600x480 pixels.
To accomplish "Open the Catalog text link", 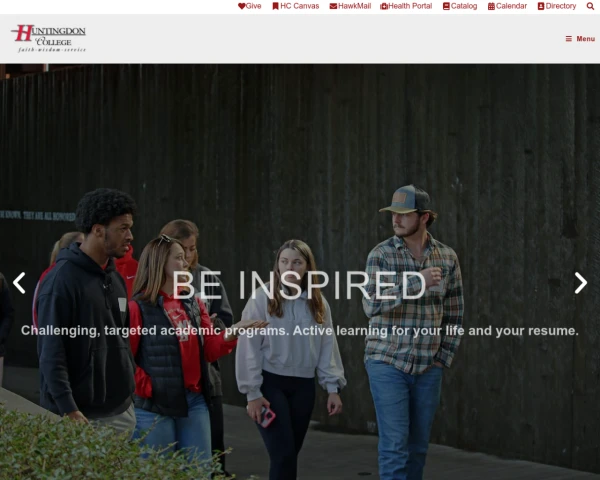I will coord(464,6).
